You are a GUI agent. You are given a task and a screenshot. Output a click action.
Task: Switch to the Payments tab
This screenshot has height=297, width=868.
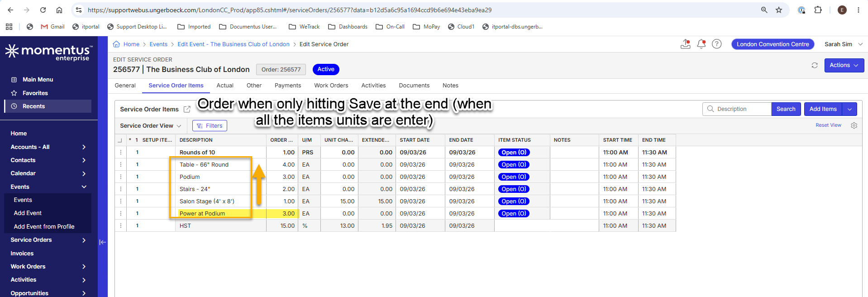[288, 86]
